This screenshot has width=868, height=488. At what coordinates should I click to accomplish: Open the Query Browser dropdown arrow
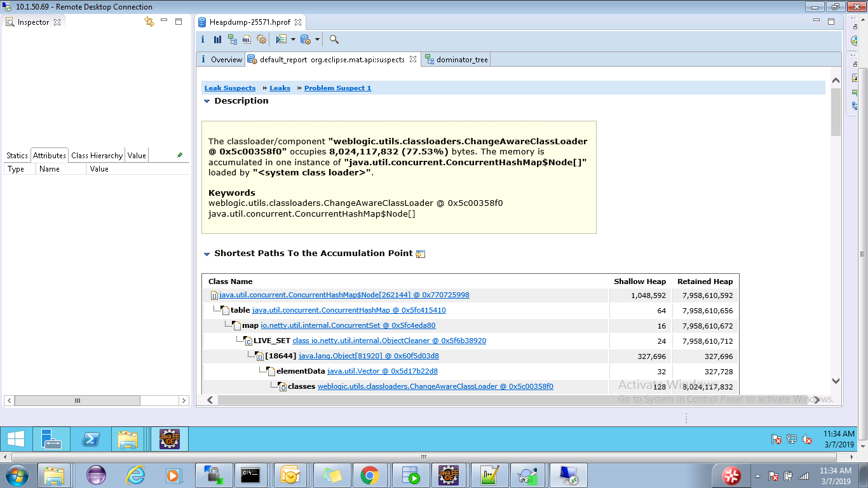[x=293, y=39]
